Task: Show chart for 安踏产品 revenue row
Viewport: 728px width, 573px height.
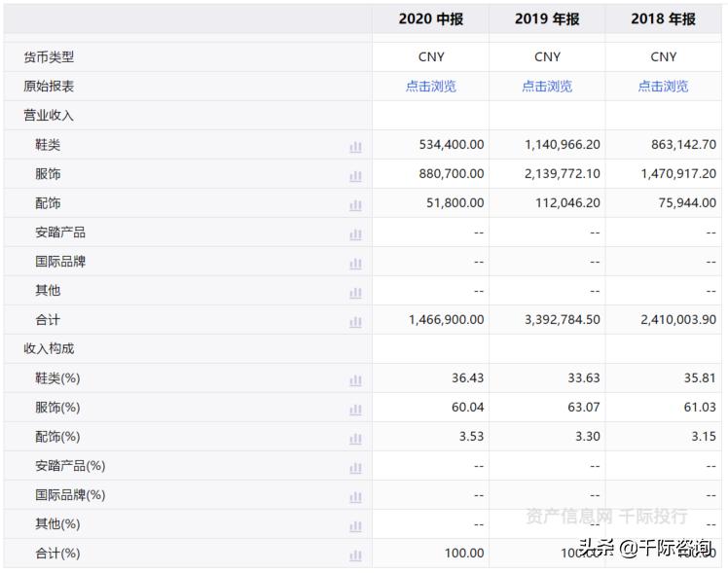Action: click(x=355, y=233)
